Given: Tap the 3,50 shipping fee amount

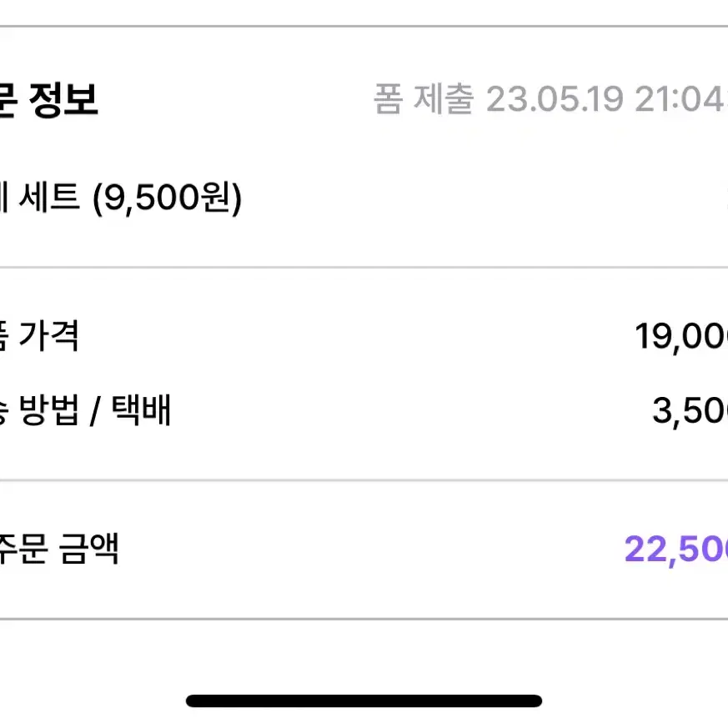Looking at the screenshot, I should click(x=690, y=411).
